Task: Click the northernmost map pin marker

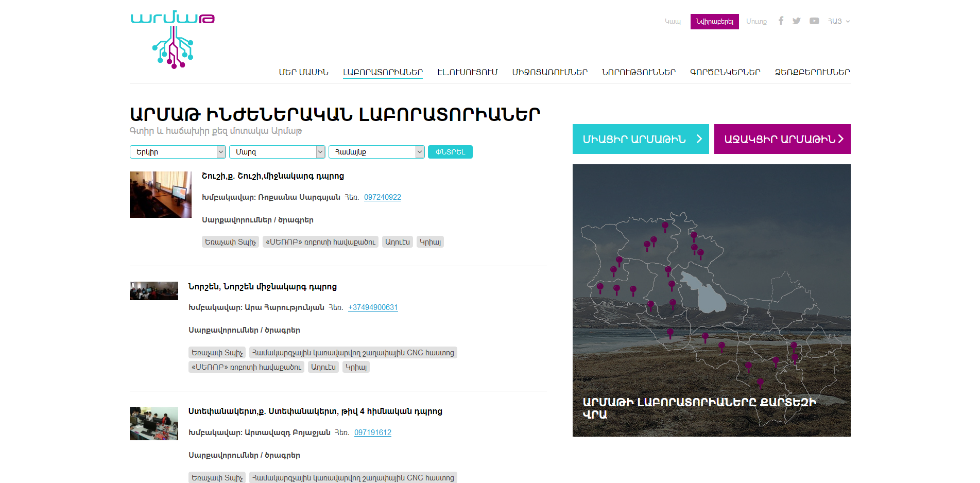Action: point(665,227)
